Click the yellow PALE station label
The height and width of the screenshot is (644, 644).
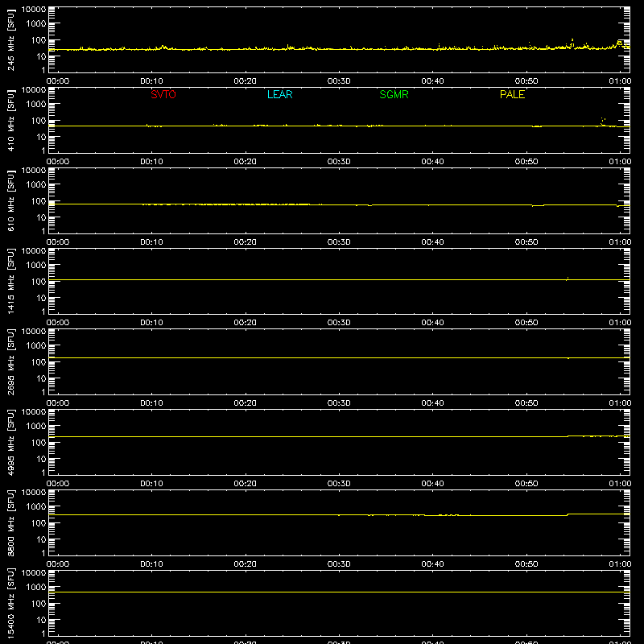click(512, 94)
